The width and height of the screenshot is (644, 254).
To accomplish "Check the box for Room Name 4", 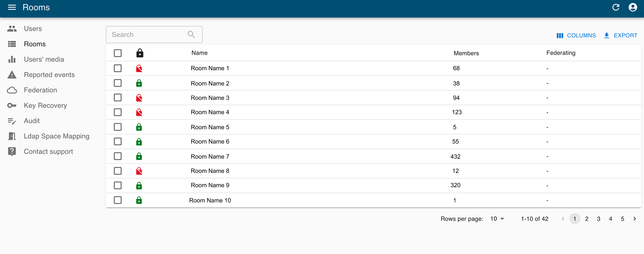I will [x=118, y=112].
